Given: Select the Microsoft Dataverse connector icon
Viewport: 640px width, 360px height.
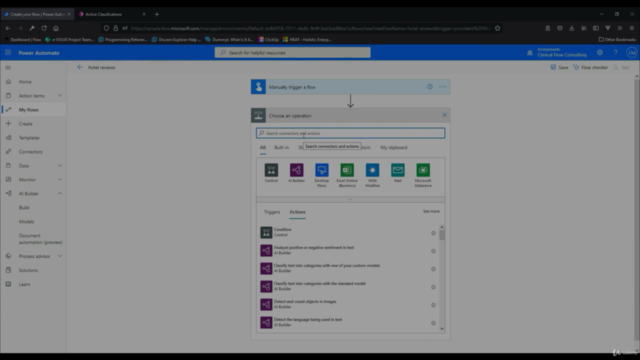Looking at the screenshot, I should click(423, 170).
